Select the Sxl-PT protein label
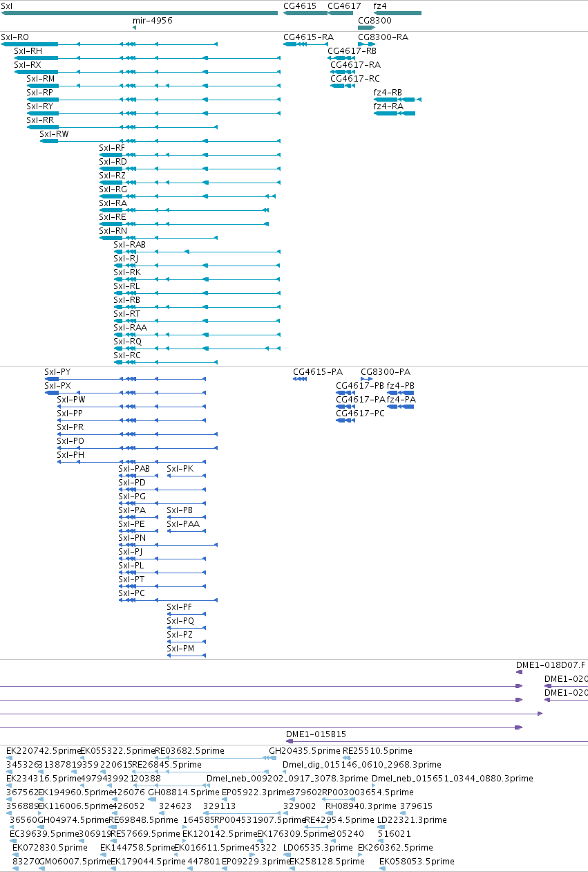Screen dimensions: 588x872 (x=131, y=579)
